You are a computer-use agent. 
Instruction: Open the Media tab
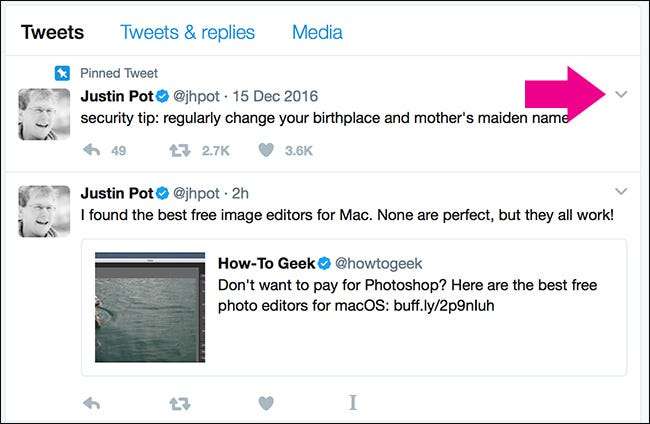317,32
